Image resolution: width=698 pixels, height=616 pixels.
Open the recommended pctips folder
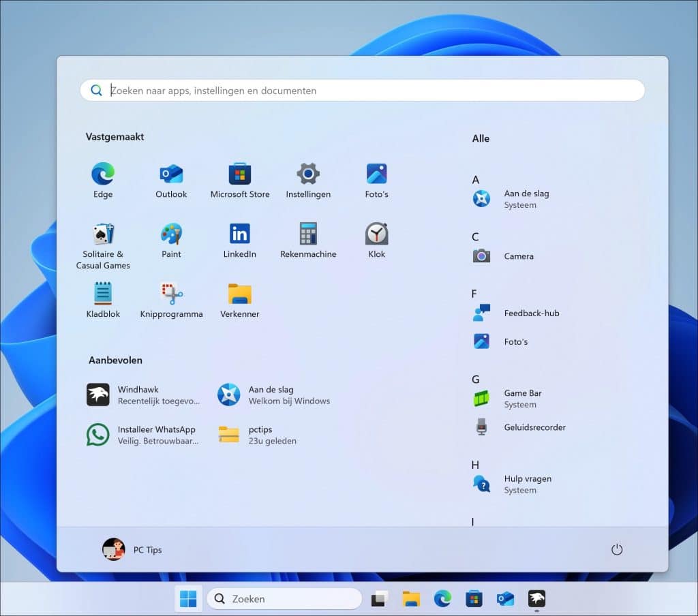[259, 435]
